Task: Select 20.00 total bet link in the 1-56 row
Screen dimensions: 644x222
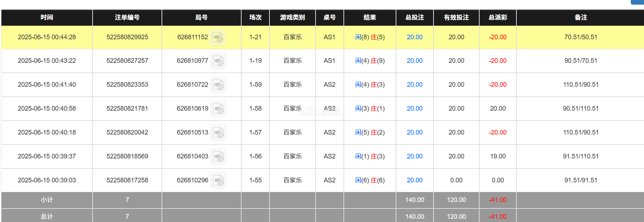Action: point(415,156)
